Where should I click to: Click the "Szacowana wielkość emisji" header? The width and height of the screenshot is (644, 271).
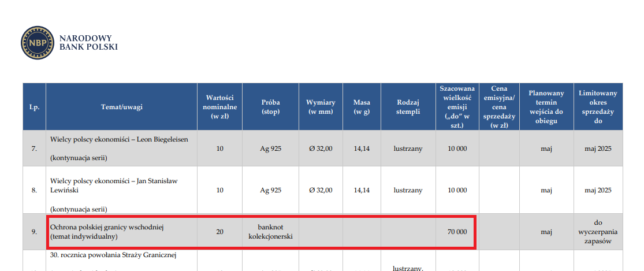[x=457, y=107]
